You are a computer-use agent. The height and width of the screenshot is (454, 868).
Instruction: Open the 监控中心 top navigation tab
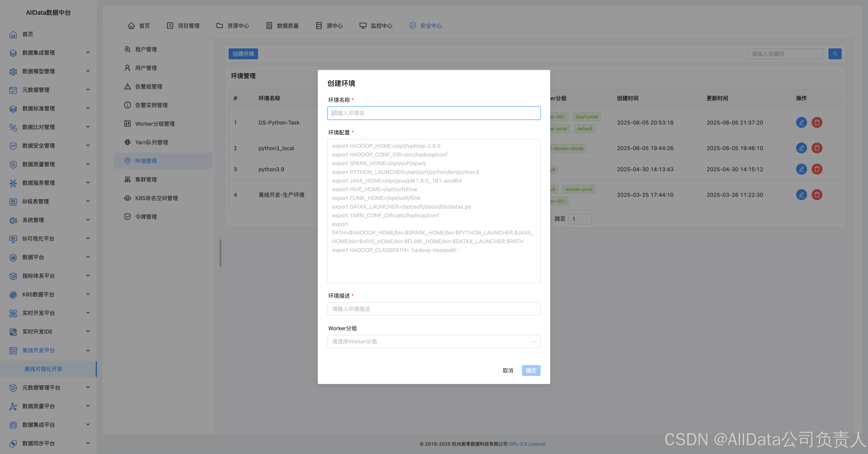coord(376,26)
